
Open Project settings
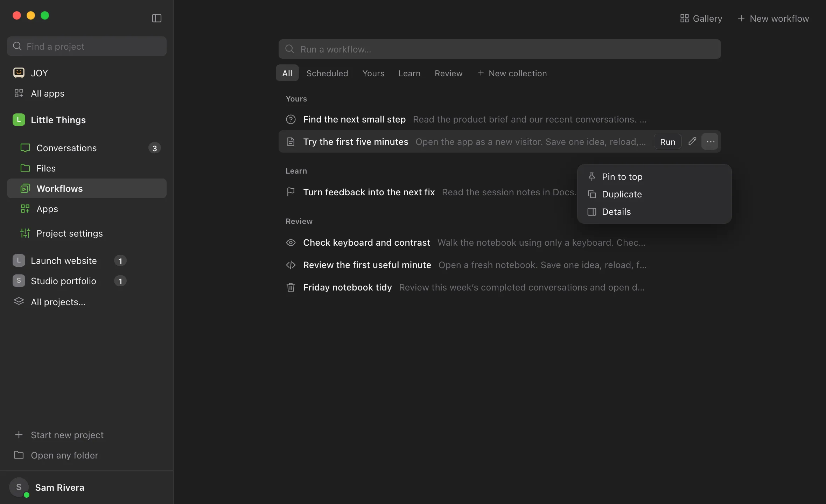[x=86, y=233]
